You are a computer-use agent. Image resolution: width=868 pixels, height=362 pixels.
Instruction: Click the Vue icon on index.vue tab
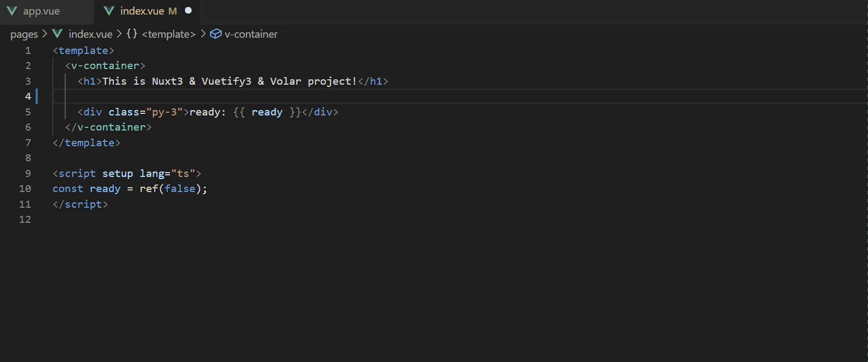[x=108, y=11]
